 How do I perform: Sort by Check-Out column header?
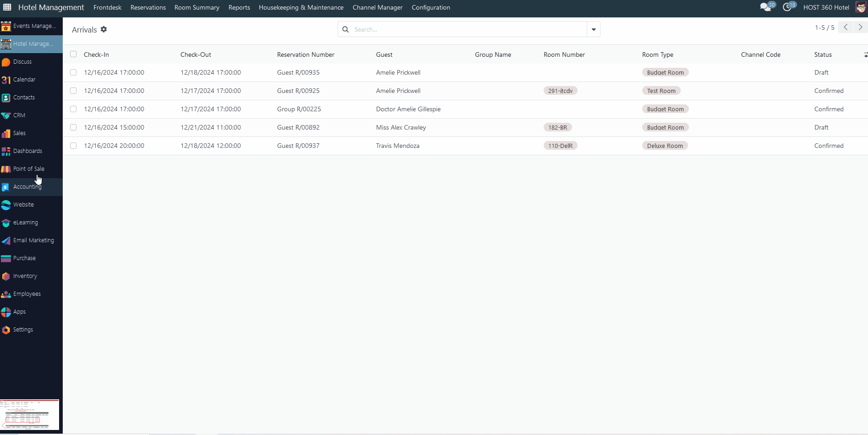(196, 54)
